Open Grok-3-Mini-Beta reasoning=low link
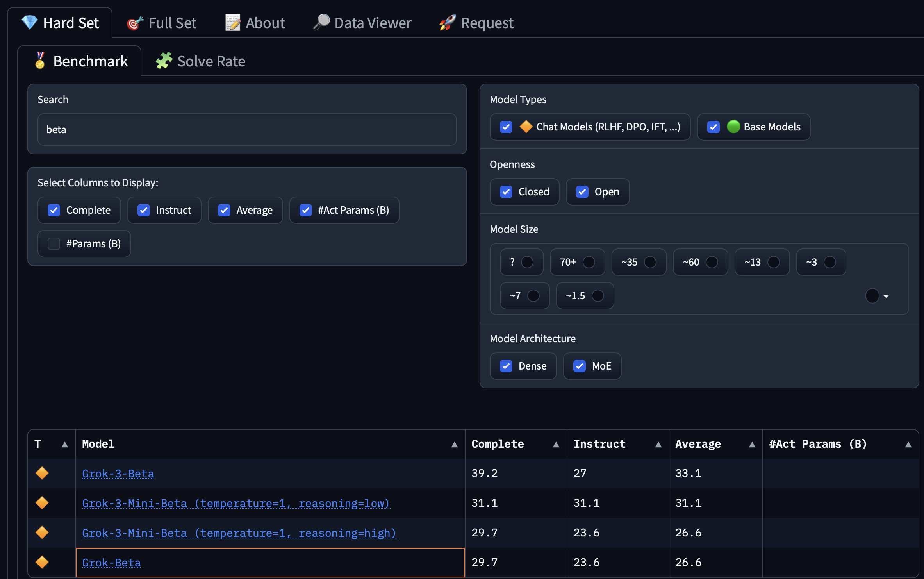The image size is (924, 579). (x=236, y=503)
